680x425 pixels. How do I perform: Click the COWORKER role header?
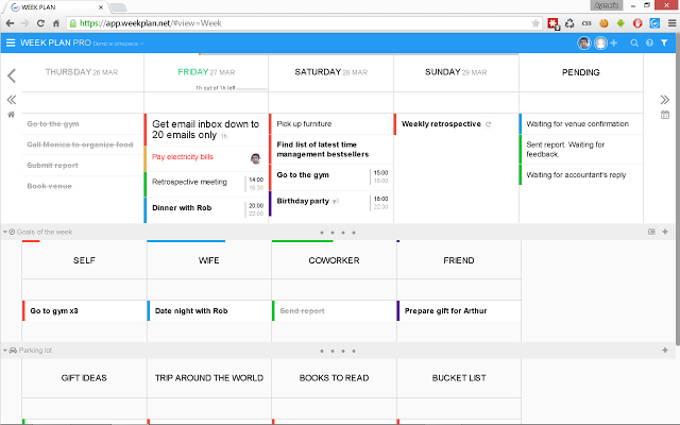click(334, 261)
